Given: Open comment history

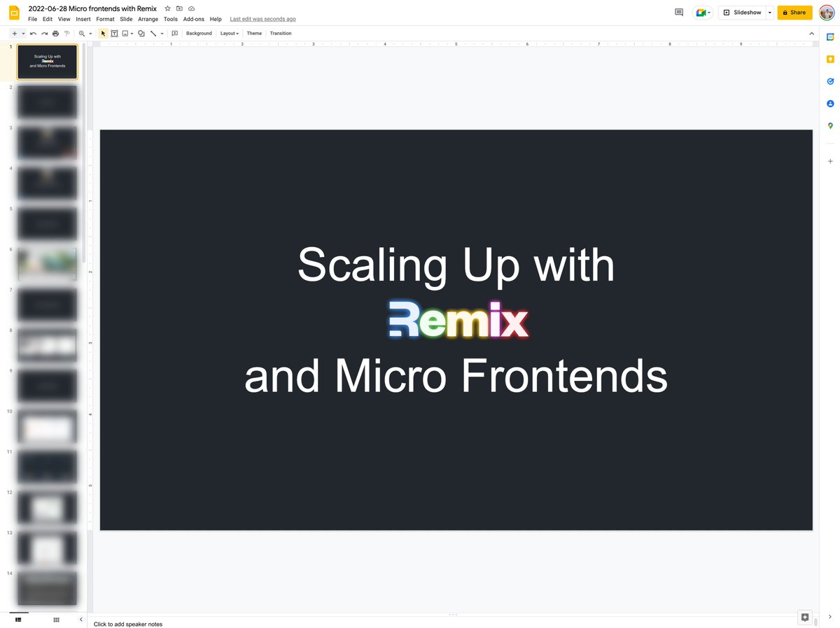Looking at the screenshot, I should 678,13.
